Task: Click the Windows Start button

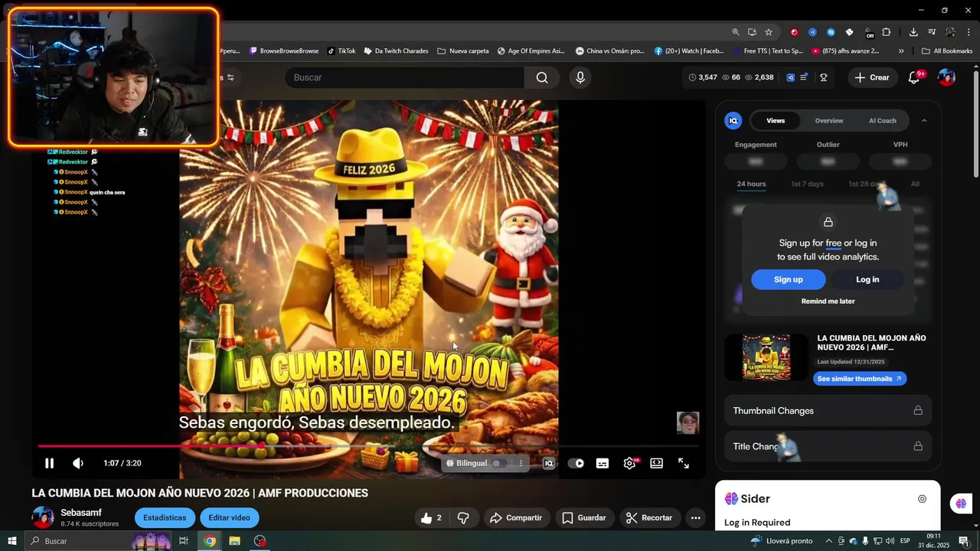Action: (12, 541)
